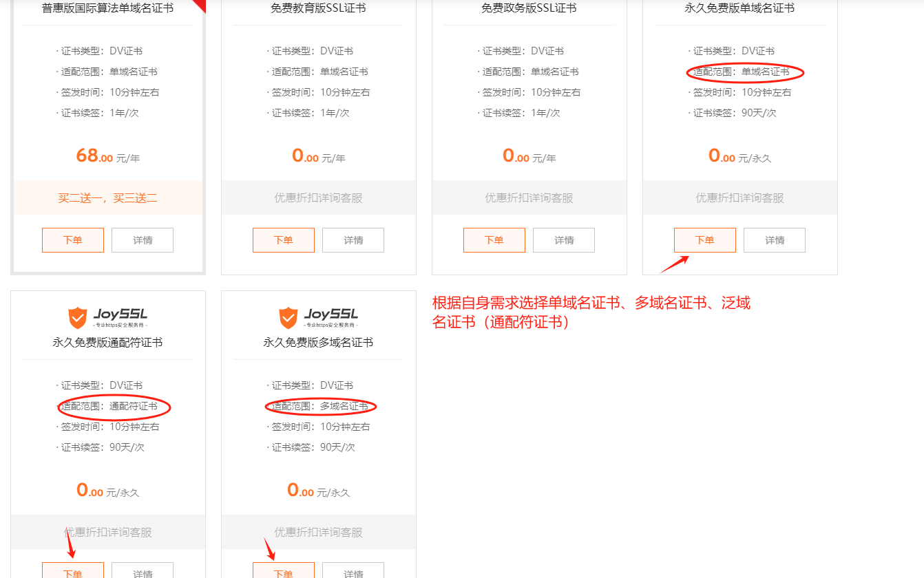View 详情 of 免费政务版SSL证书

coord(564,240)
